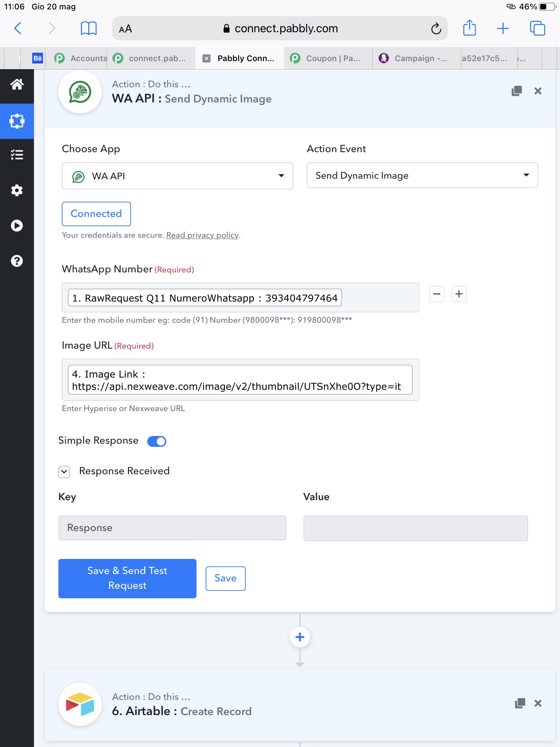The image size is (560, 747).
Task: Switch to the Campaign tab
Action: tap(417, 58)
